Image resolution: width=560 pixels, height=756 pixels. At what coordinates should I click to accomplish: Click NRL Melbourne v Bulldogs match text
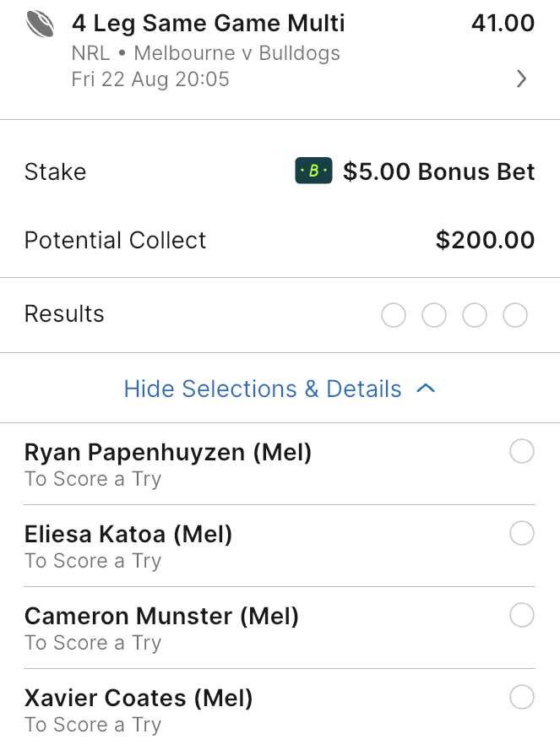206,53
